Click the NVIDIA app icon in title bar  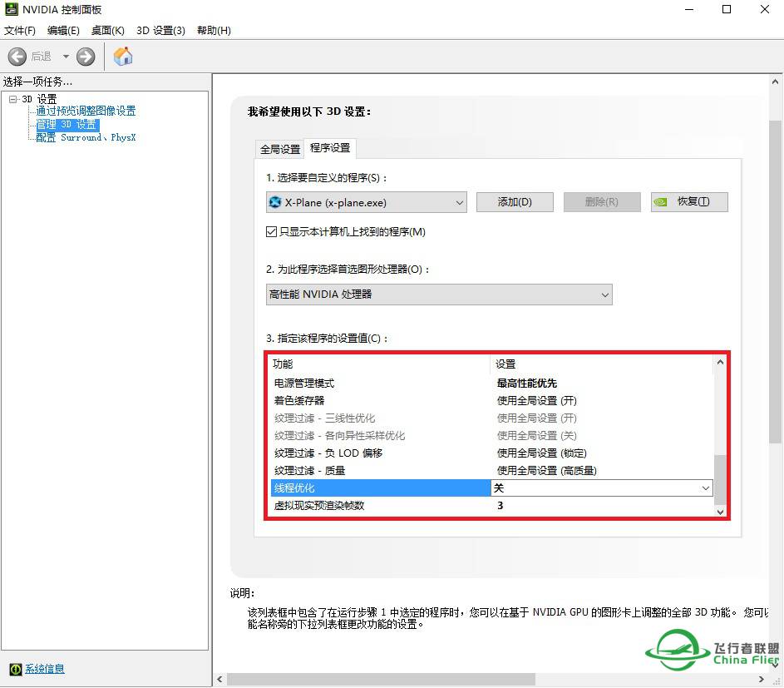tap(11, 9)
